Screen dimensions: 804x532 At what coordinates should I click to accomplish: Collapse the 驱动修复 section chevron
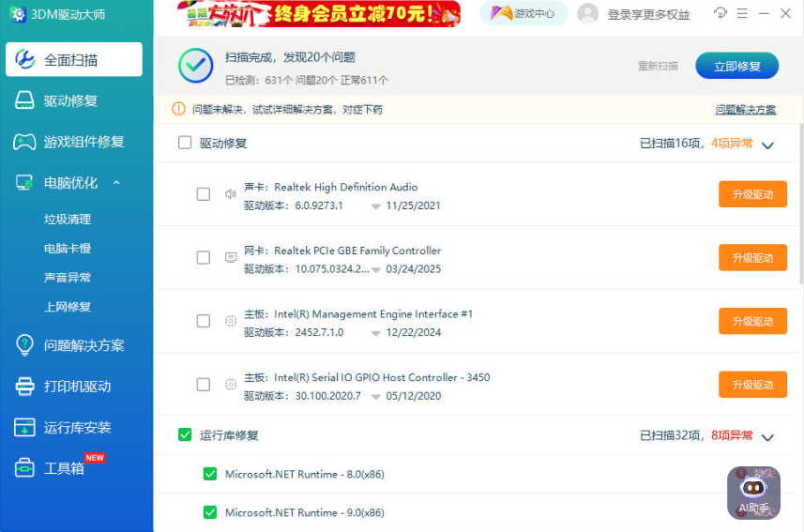[767, 144]
